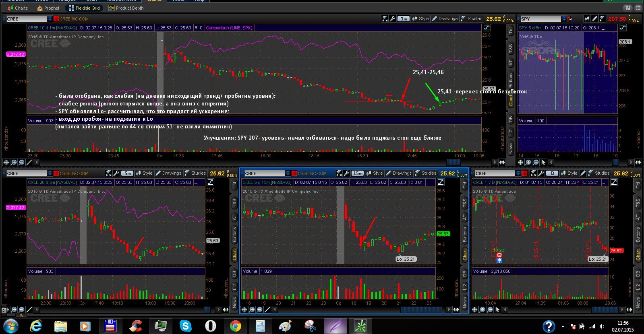Image resolution: width=644 pixels, height=334 pixels.
Task: Click the pointer cursor icon under SPY chart
Action: coord(543,162)
